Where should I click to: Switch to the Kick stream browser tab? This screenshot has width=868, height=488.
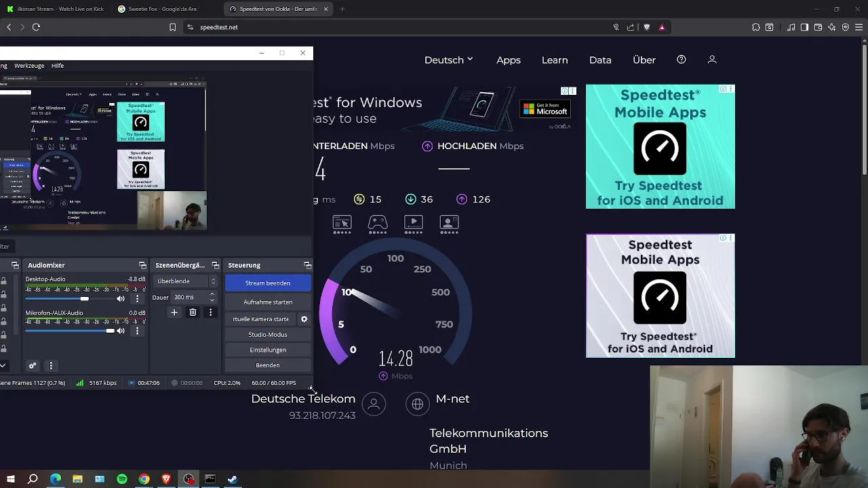click(56, 9)
